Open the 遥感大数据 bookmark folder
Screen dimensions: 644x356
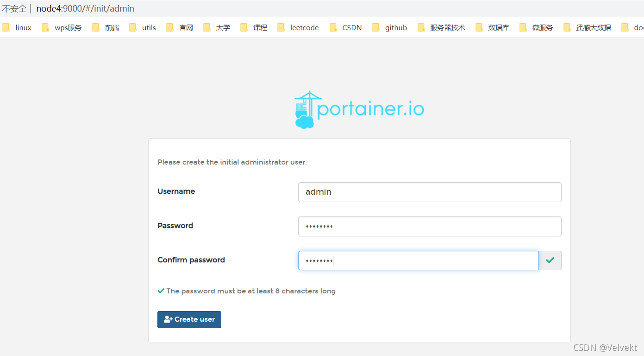[x=587, y=28]
